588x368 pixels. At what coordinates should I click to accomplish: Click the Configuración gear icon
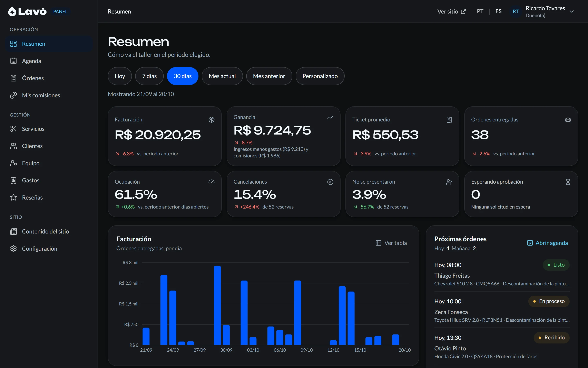click(13, 248)
